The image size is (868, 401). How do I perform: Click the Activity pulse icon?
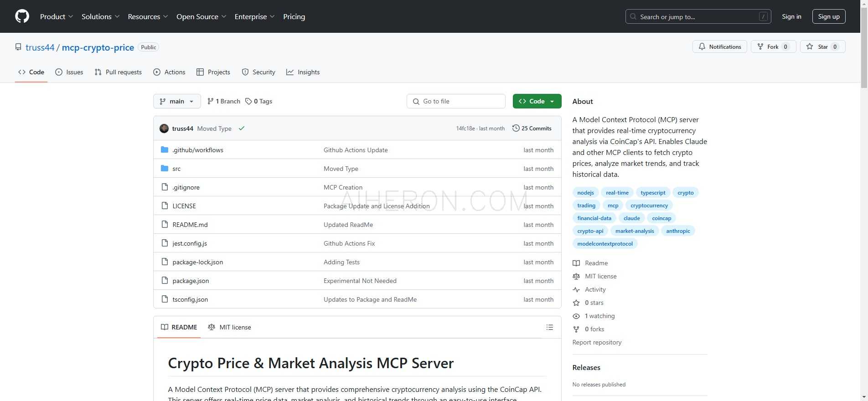click(x=576, y=290)
